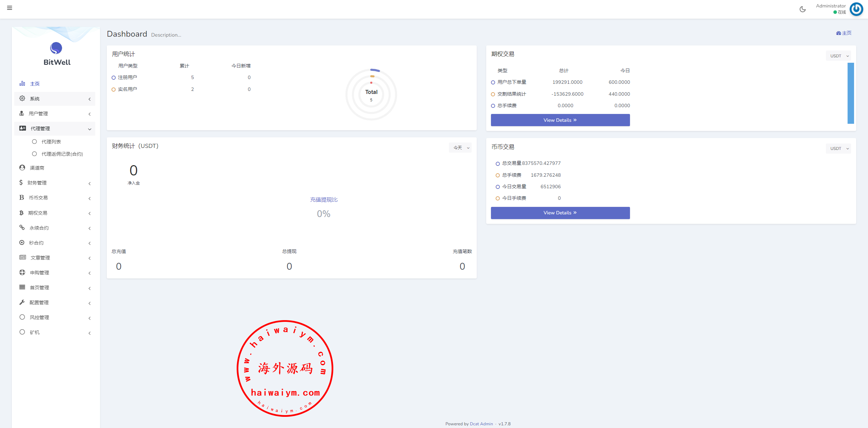Select 代理列表 submenu item

point(51,142)
